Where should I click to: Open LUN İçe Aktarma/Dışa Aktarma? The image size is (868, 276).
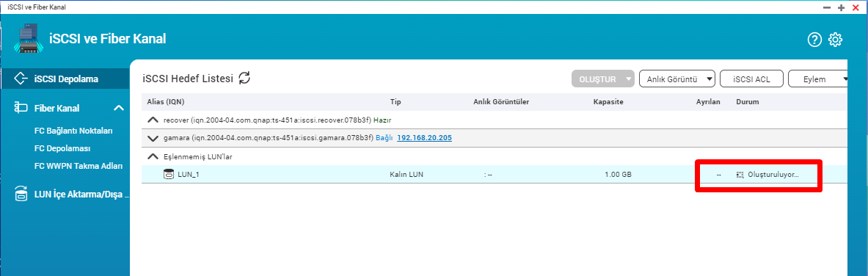pyautogui.click(x=81, y=195)
